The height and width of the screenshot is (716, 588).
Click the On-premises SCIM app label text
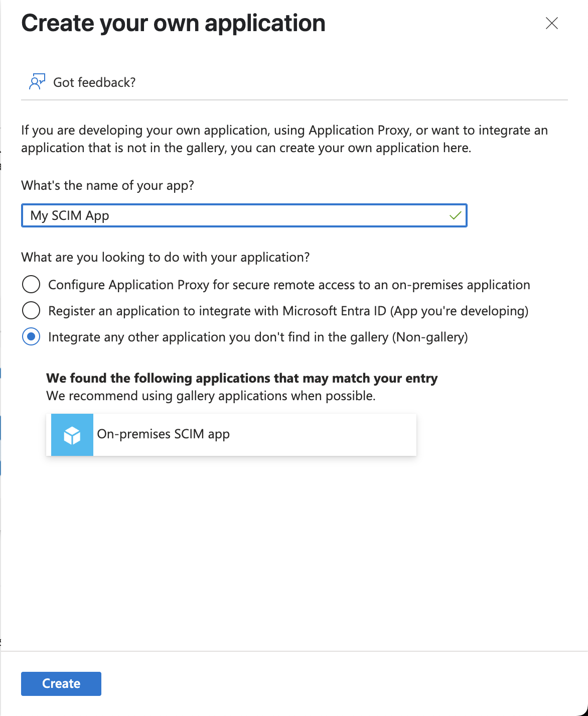click(x=164, y=434)
